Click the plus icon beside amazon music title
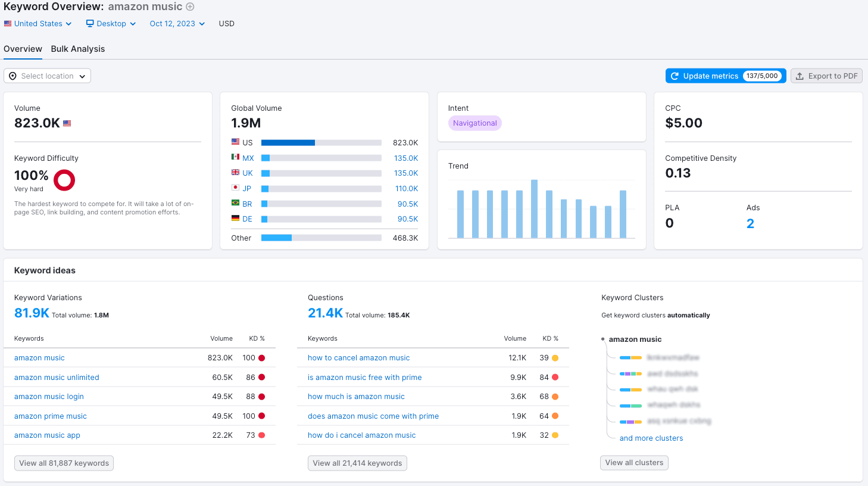The height and width of the screenshot is (486, 868). (190, 7)
